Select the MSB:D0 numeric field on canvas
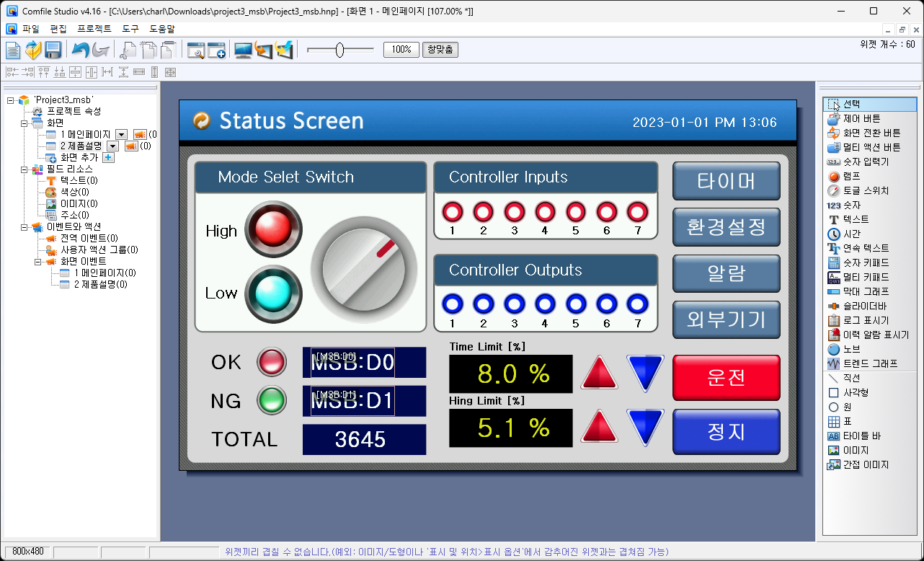 click(x=352, y=363)
